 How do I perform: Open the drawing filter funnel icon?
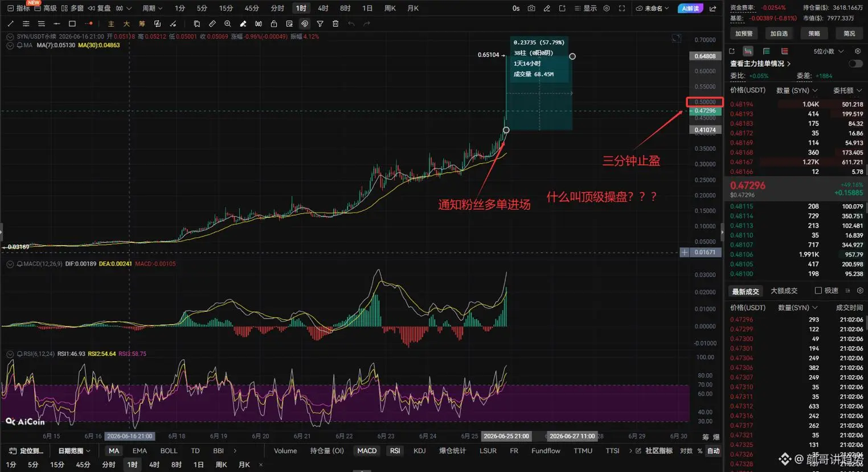coord(320,24)
